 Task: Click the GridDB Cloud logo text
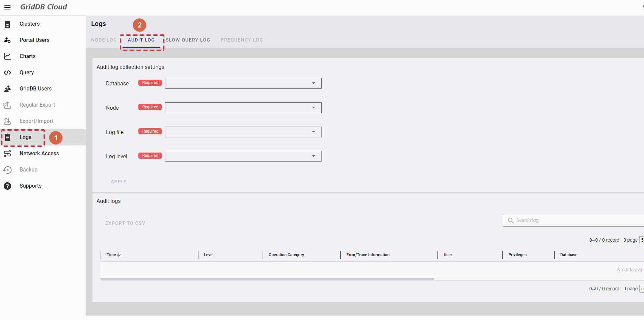point(44,7)
